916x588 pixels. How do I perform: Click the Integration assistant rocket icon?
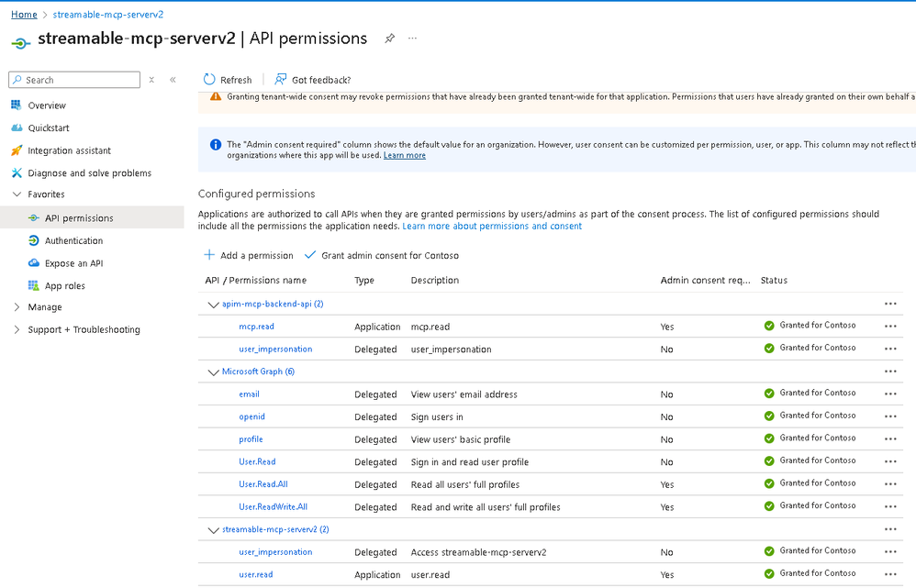[x=16, y=150]
